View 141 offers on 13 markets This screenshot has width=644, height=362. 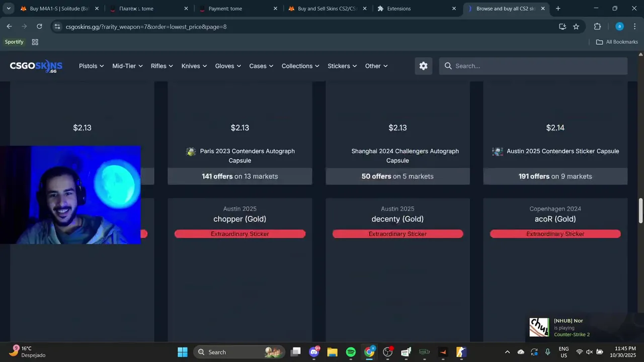coord(240,176)
